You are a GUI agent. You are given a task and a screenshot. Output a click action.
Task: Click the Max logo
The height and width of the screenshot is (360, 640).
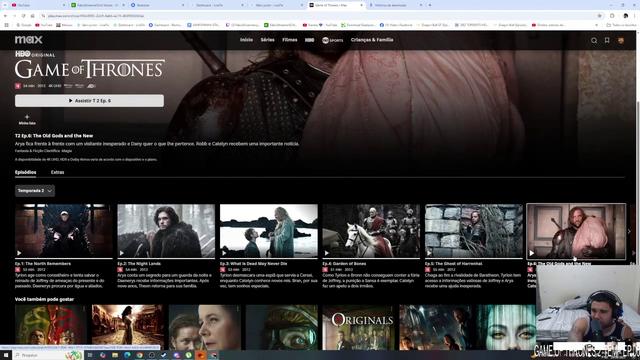tap(29, 40)
